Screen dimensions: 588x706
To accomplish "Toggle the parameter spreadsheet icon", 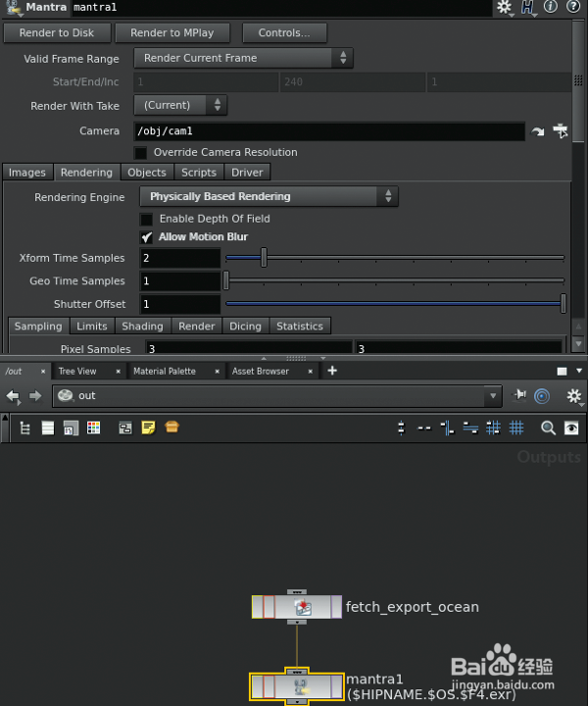I will [71, 429].
